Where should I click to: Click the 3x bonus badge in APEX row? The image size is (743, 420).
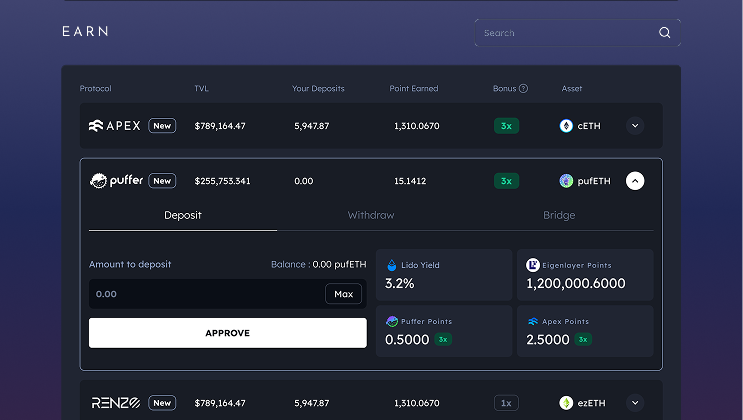(506, 126)
